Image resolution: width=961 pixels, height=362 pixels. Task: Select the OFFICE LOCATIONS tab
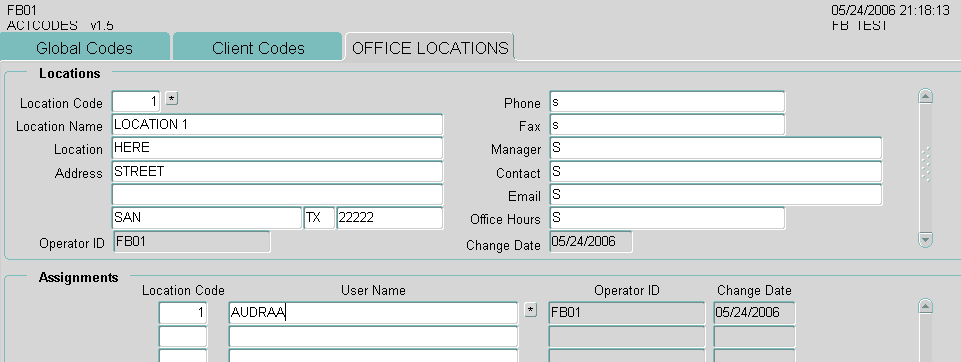430,48
